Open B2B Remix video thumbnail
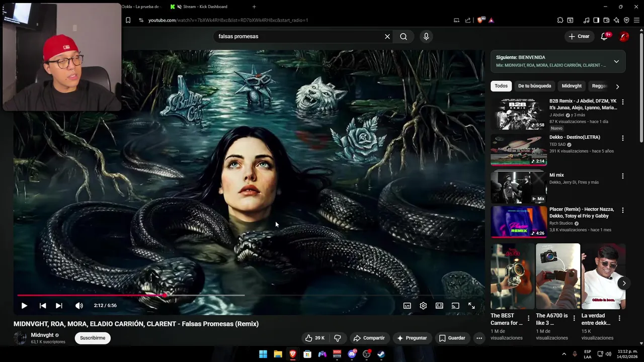 [x=519, y=114]
